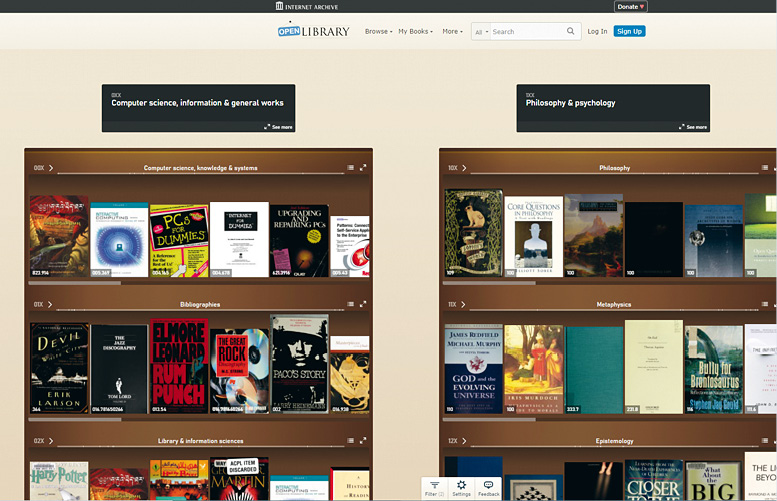Open the PCs for Dummies book cover

click(x=179, y=241)
